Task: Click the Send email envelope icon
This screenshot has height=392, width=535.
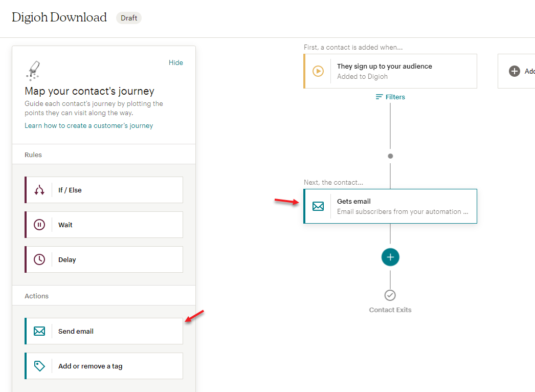Action: [x=39, y=331]
